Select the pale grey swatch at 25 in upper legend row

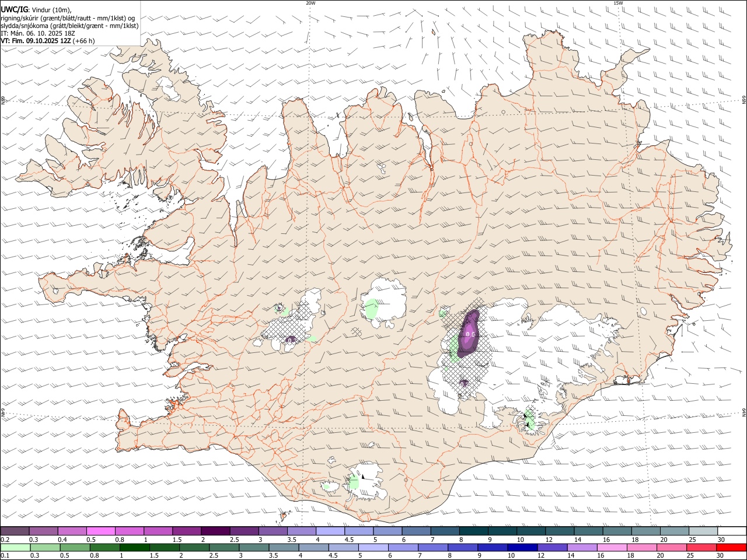click(704, 531)
